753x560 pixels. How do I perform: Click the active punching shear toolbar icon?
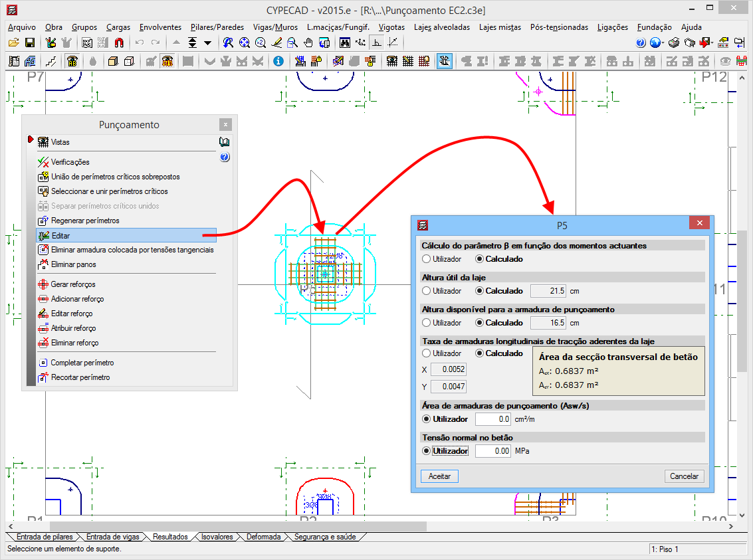445,61
